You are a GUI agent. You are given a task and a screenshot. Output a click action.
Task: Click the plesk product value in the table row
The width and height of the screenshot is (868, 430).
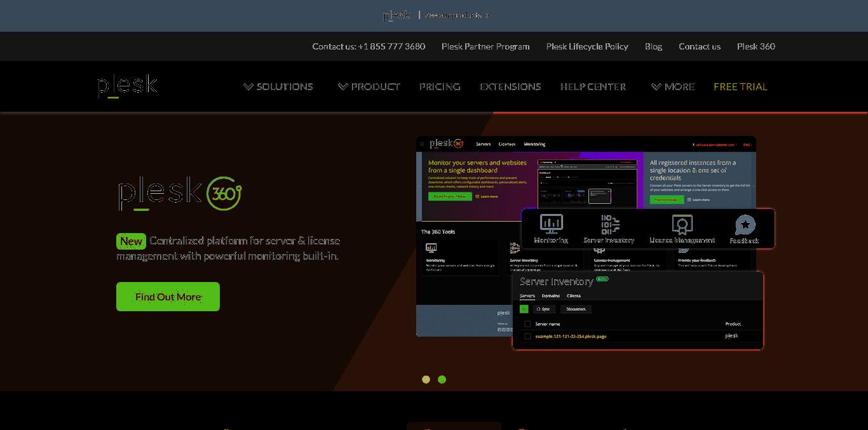731,335
